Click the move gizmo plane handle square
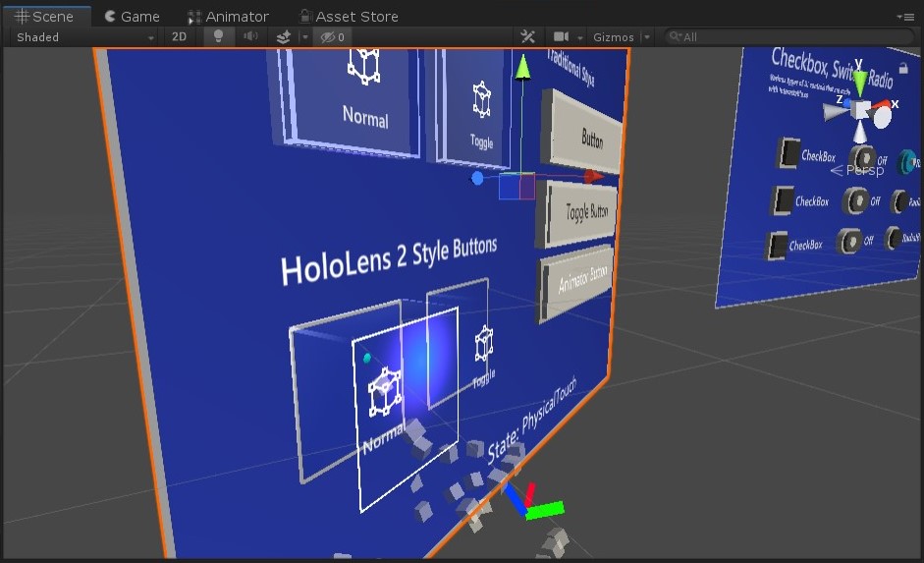Image resolution: width=924 pixels, height=563 pixels. tap(516, 187)
